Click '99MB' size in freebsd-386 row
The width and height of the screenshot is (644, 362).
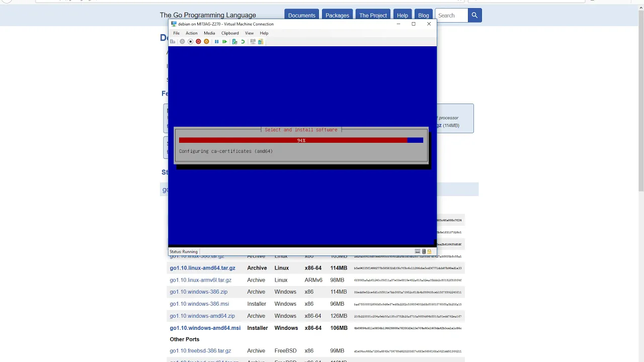click(x=337, y=351)
